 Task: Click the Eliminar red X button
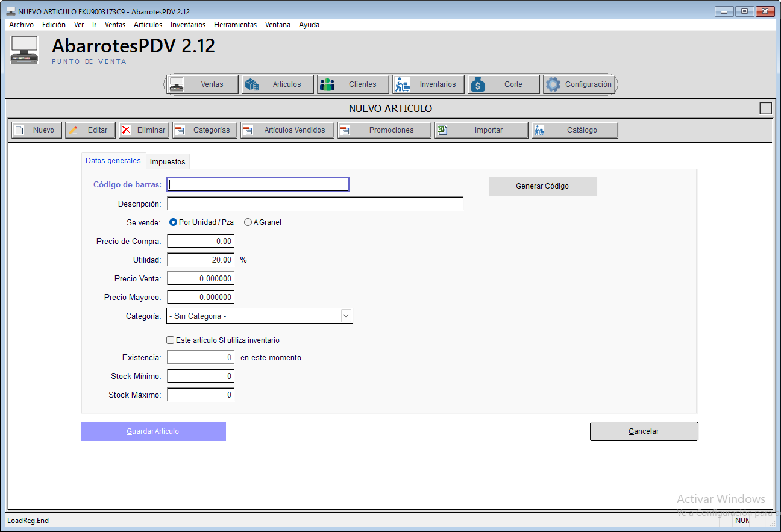coord(144,130)
